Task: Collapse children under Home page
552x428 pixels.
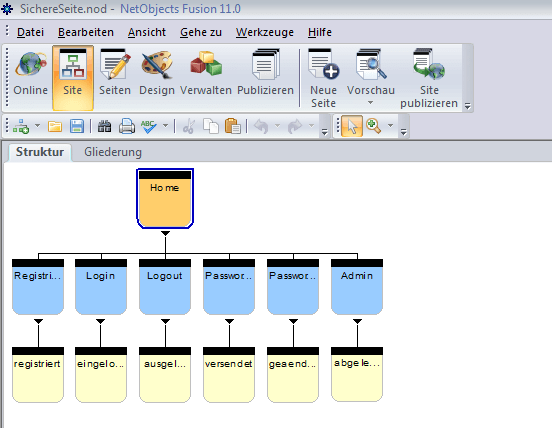Action: 165,233
